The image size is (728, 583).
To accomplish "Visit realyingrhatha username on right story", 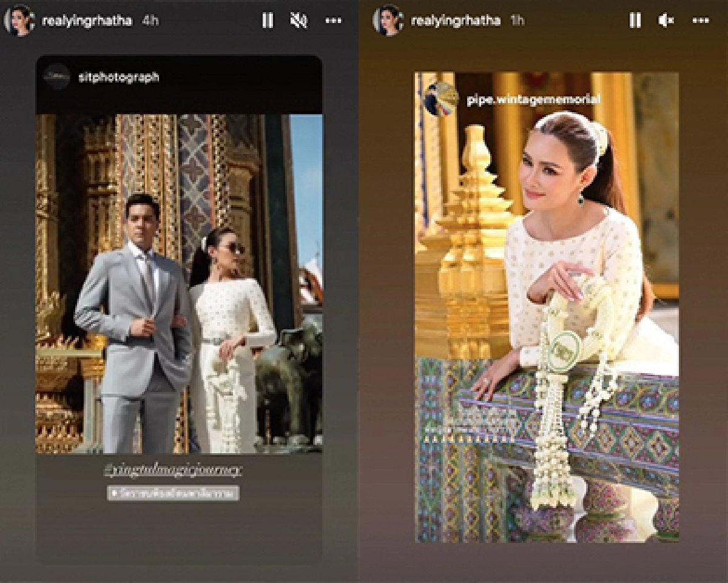I will 456,21.
